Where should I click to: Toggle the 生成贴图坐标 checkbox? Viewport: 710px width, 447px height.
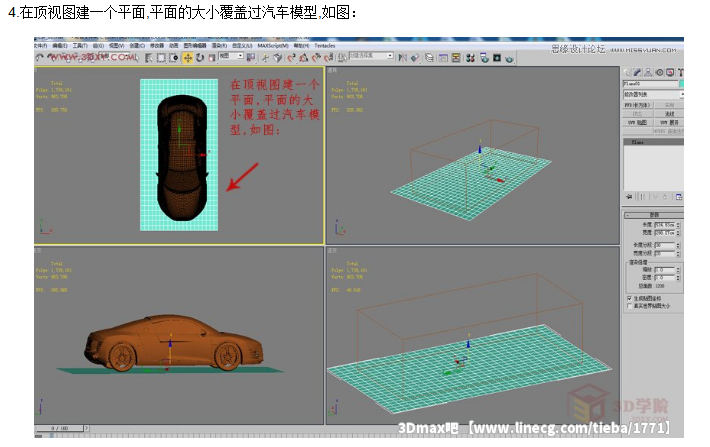tap(629, 298)
